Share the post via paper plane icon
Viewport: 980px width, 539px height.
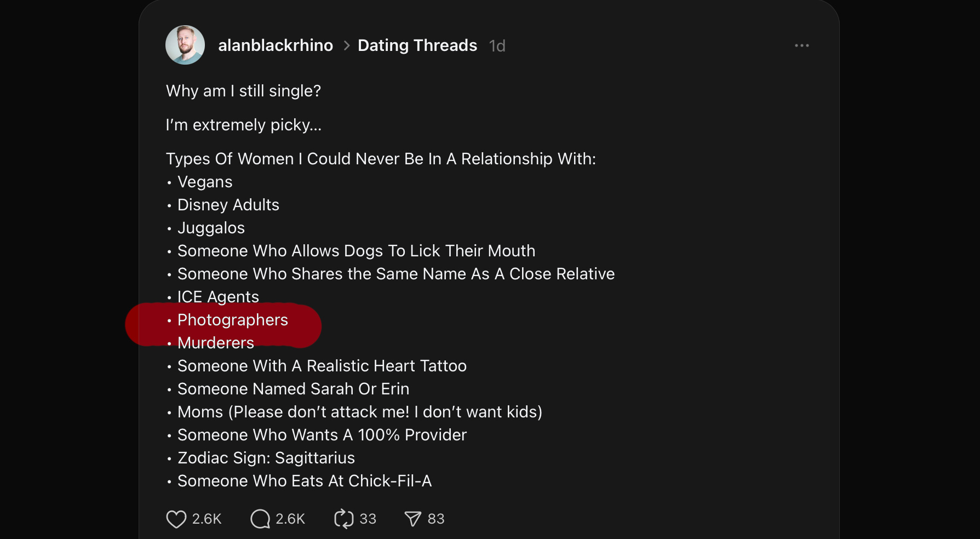click(412, 519)
